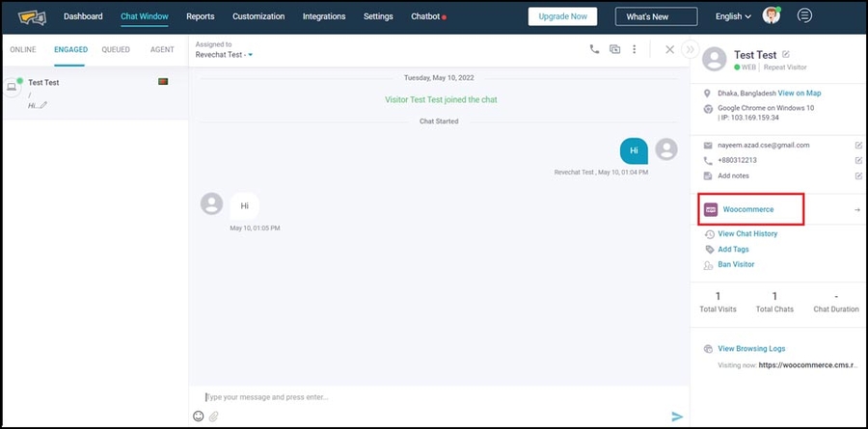Click the transfer chat icon in chat header

[614, 49]
